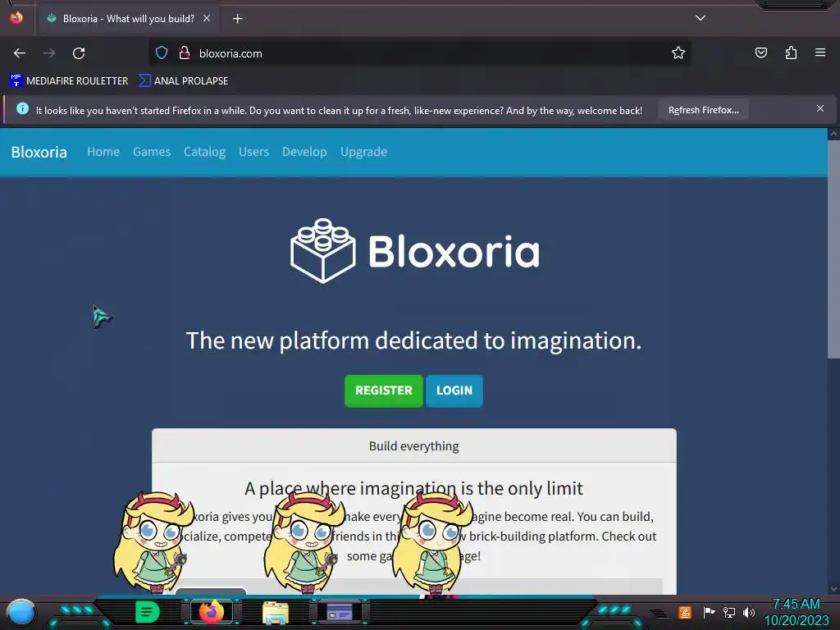Open a new tab with plus button

tap(237, 19)
